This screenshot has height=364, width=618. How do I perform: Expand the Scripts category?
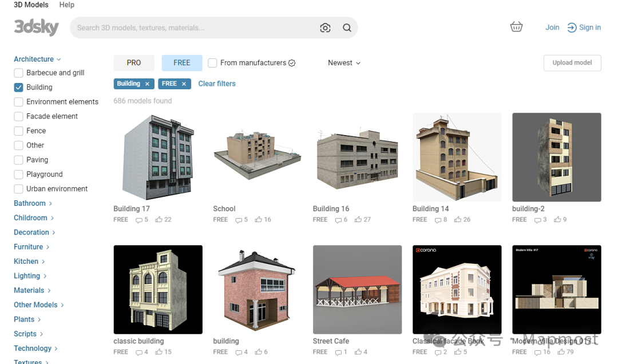coord(29,334)
